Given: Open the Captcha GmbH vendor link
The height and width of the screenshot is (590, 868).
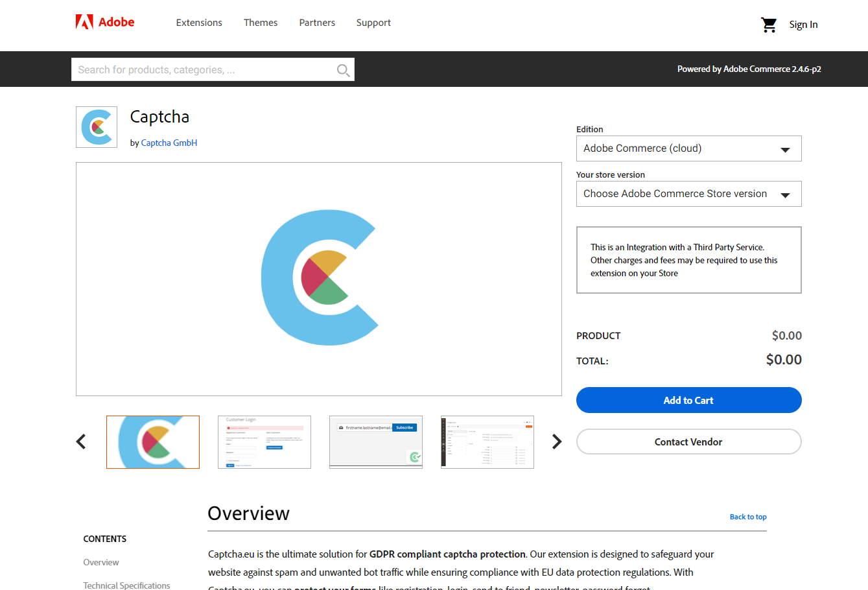Looking at the screenshot, I should (169, 143).
